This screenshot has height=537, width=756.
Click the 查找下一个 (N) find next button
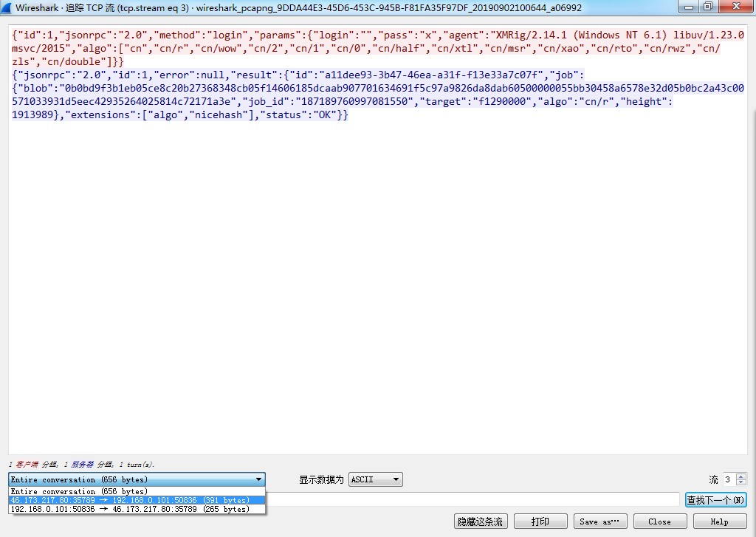(716, 500)
